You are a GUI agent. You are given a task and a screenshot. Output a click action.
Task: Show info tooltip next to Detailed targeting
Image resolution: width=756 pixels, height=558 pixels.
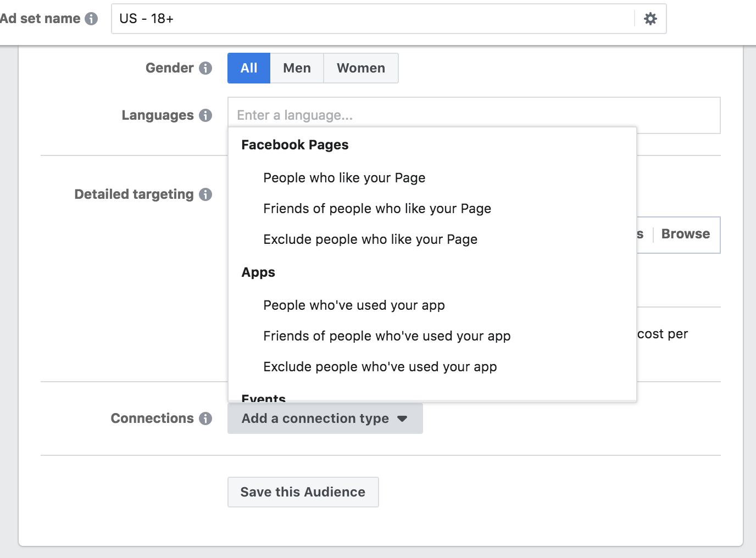coord(205,194)
